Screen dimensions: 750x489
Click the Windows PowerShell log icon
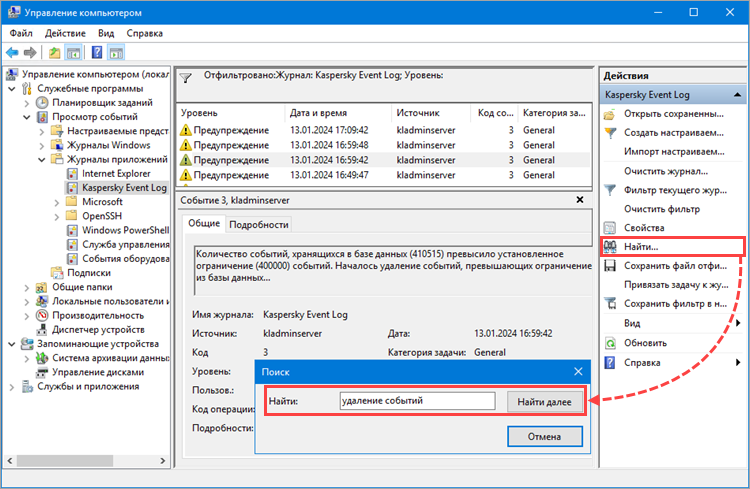pos(72,230)
